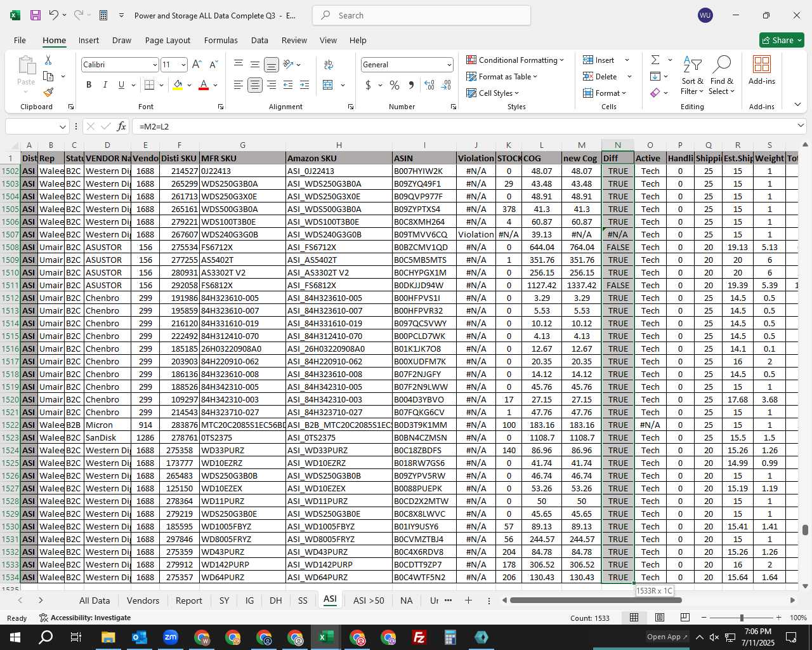The height and width of the screenshot is (650, 812).
Task: Open Zoom from the taskbar
Action: (170, 637)
